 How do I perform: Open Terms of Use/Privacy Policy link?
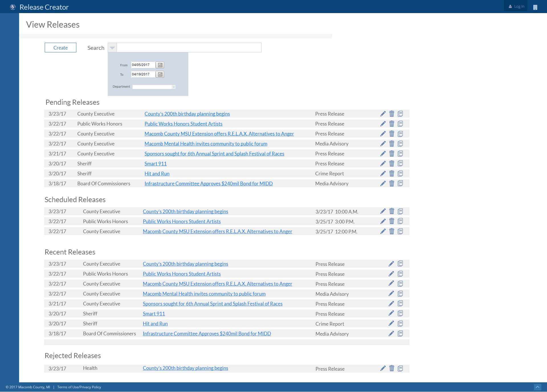pyautogui.click(x=79, y=387)
